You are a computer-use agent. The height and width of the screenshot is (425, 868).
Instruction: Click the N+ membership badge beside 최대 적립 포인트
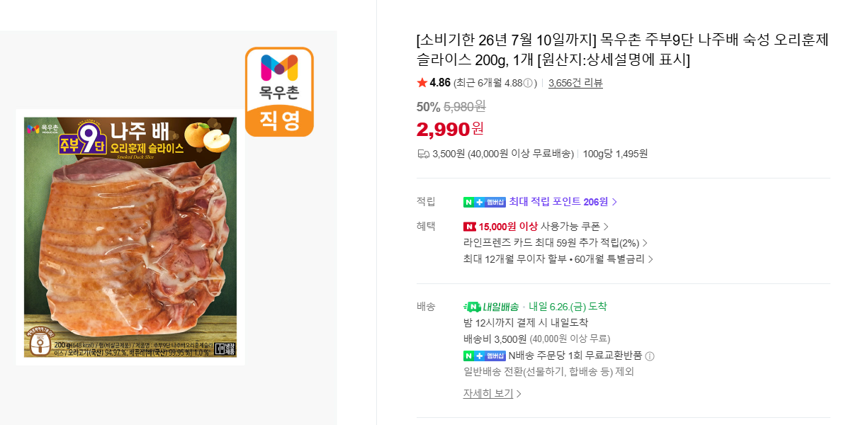click(484, 202)
